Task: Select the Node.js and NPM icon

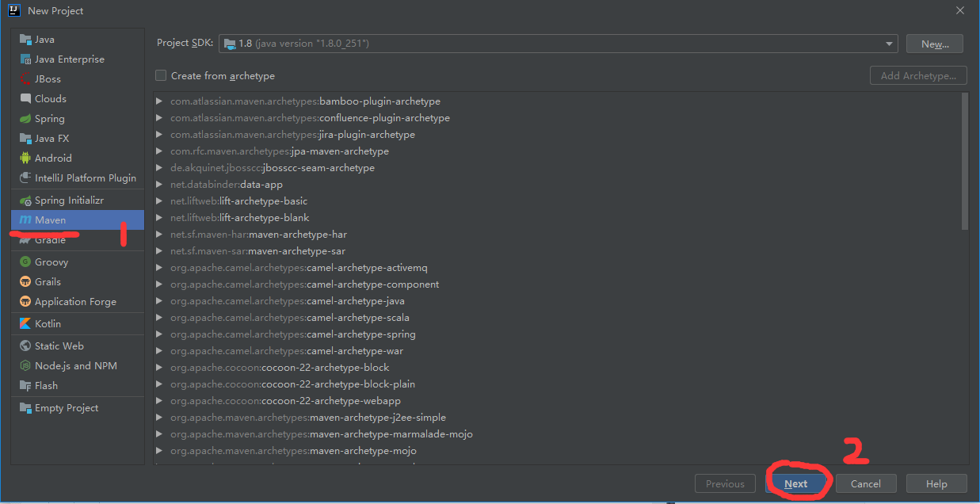Action: [x=25, y=366]
